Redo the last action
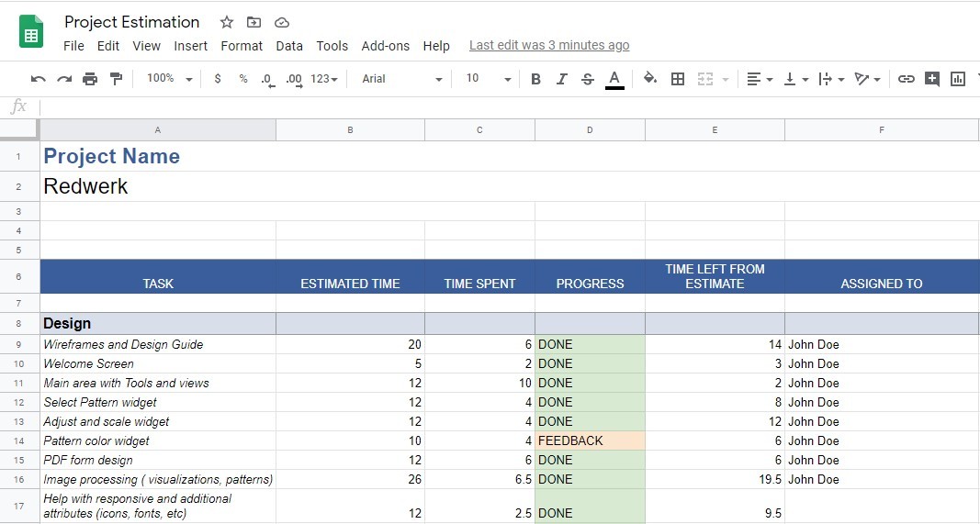This screenshot has width=980, height=524. pyautogui.click(x=64, y=79)
